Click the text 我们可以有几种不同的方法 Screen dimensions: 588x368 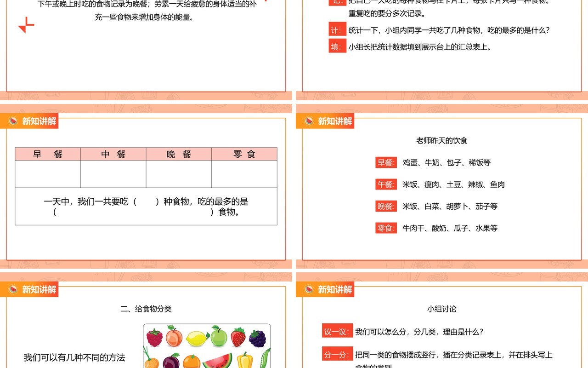(x=74, y=357)
